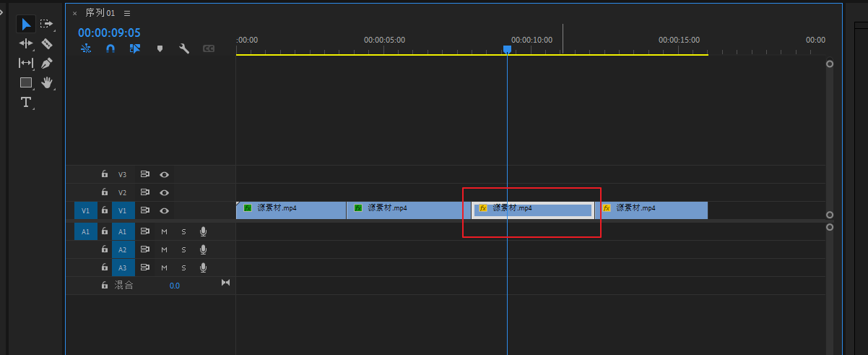Activate the Hand tool

coord(47,82)
